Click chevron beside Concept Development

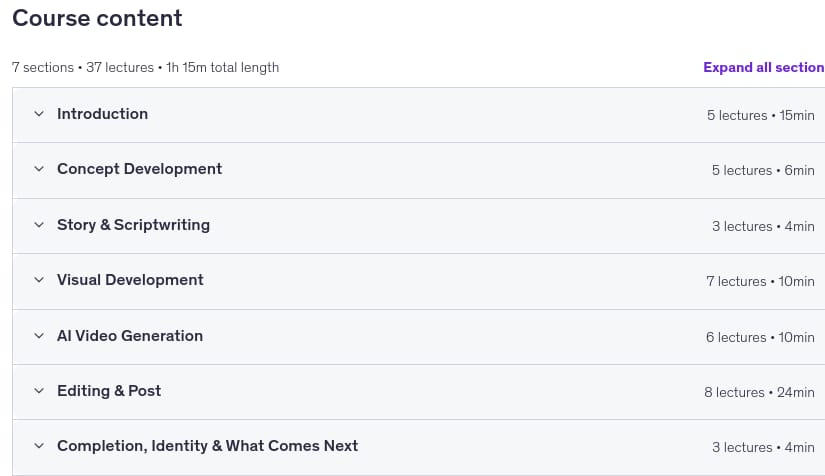(39, 169)
